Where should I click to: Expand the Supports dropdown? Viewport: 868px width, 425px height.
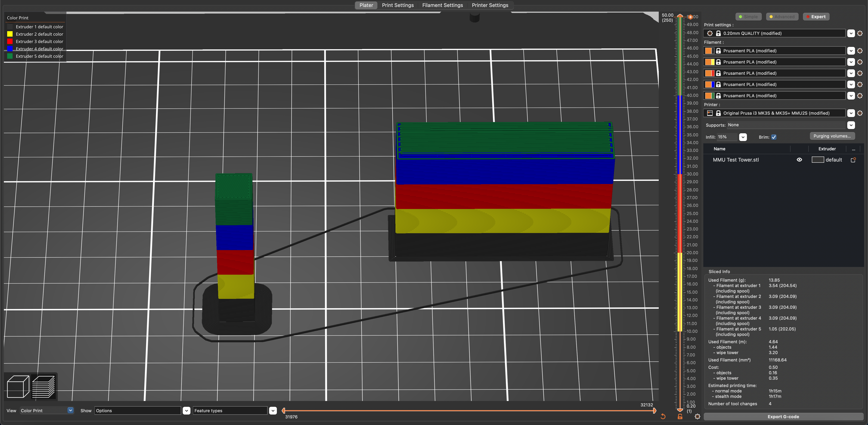coord(851,125)
